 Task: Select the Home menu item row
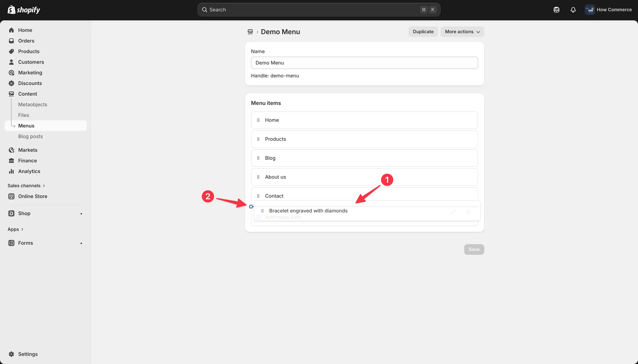[x=364, y=120]
